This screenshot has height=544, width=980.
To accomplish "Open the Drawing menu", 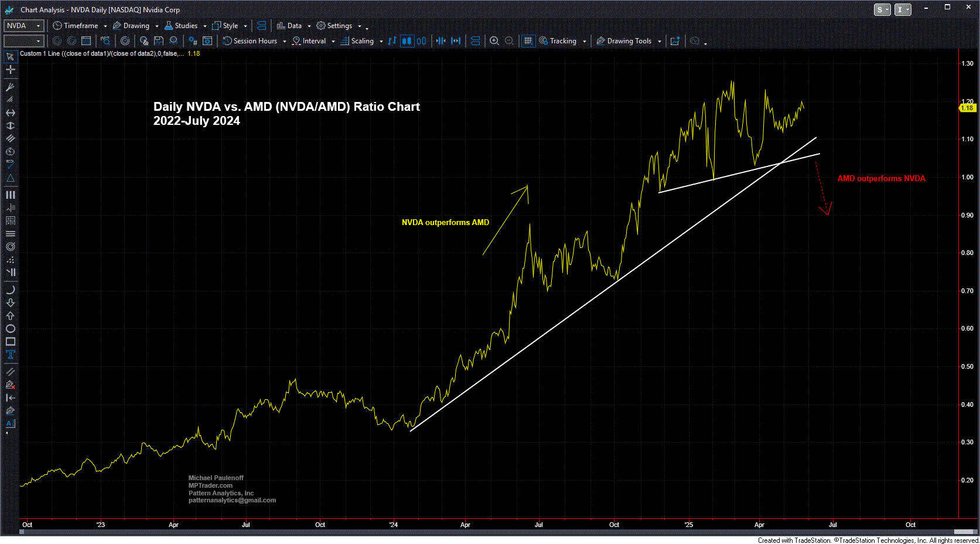I will (x=131, y=26).
